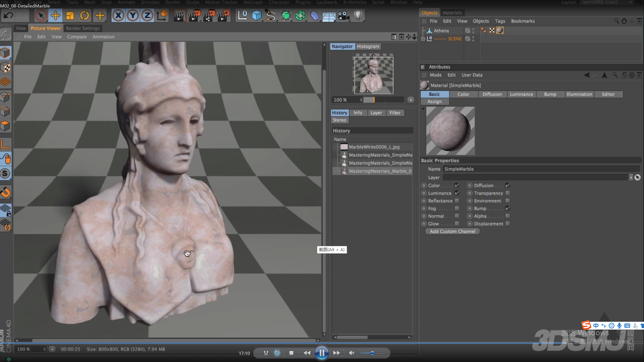Expand the SCENE null in Objects
The width and height of the screenshot is (644, 362).
tap(423, 38)
